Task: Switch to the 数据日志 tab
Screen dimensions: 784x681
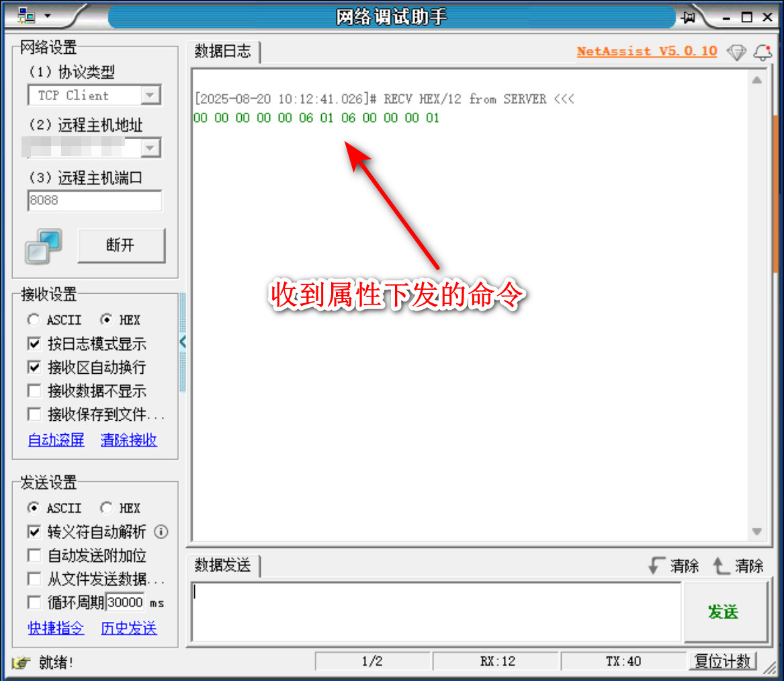Action: (223, 52)
